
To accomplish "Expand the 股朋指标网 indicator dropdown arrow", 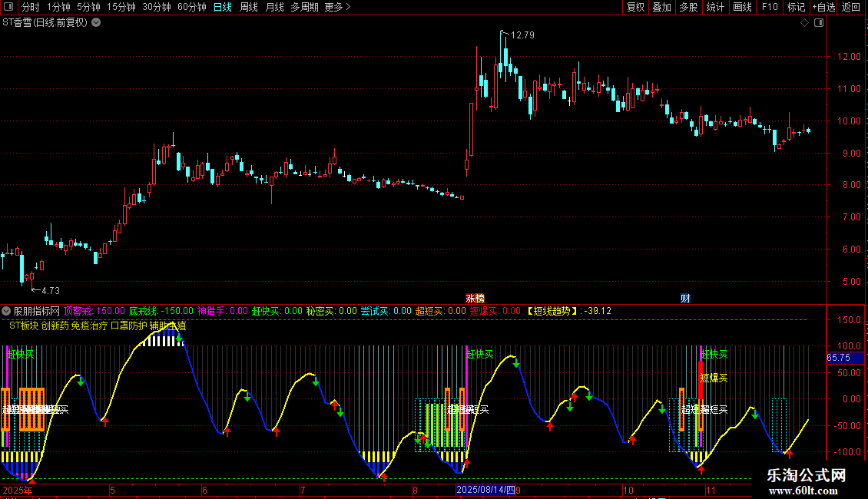I will 7,311.
